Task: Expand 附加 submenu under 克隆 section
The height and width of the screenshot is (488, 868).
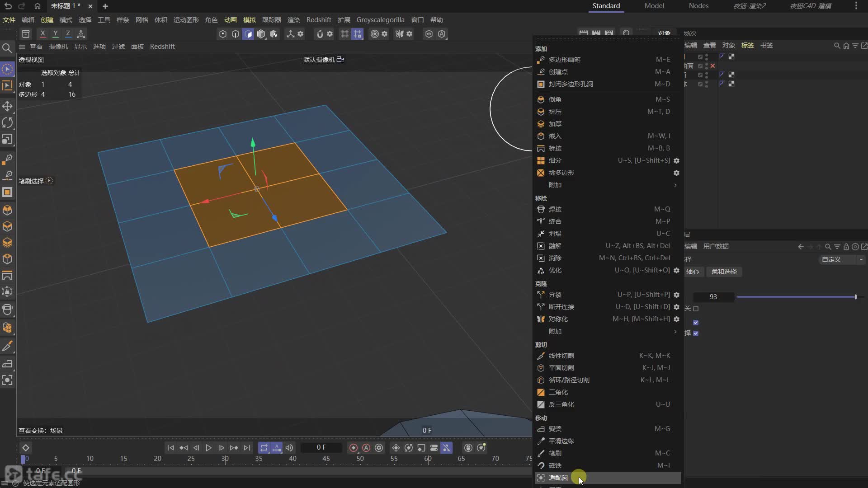Action: click(608, 331)
